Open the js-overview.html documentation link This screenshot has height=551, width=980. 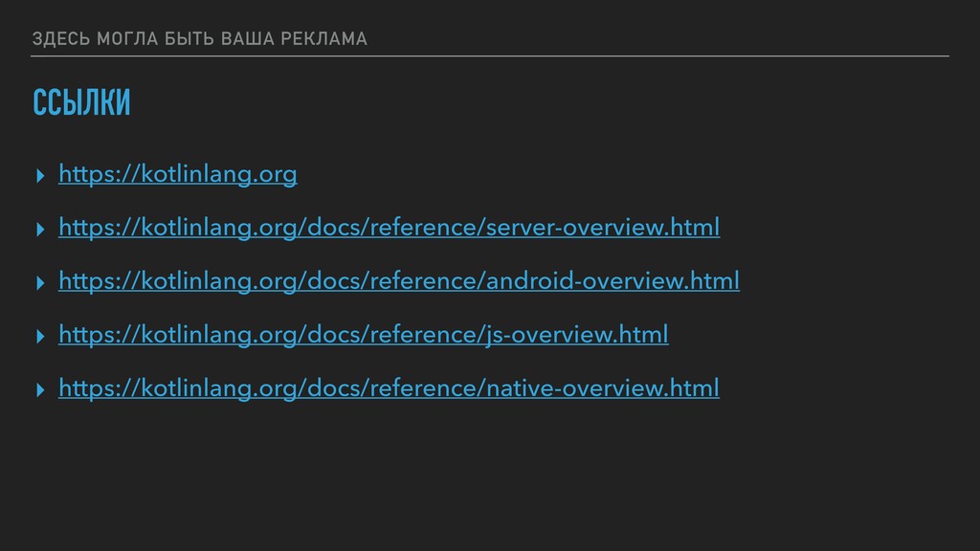[363, 336]
